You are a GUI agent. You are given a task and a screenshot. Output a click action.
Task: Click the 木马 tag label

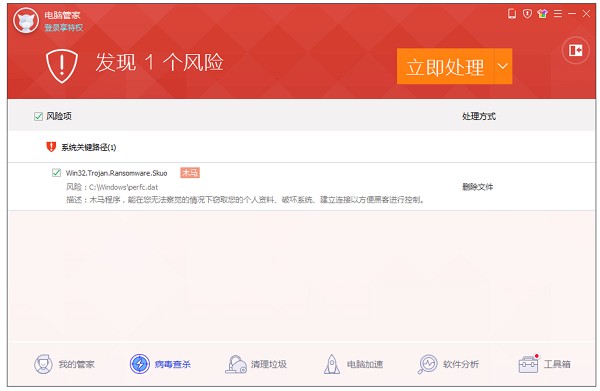190,173
